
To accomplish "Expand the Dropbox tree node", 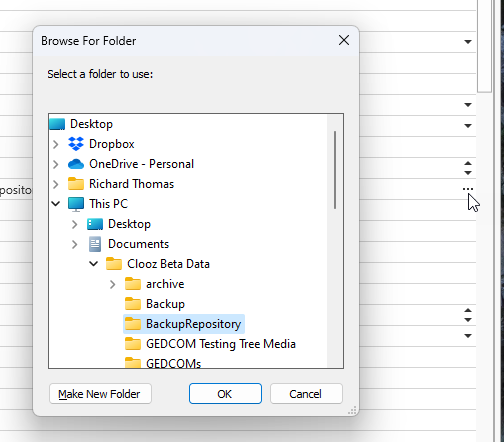I will pos(56,144).
